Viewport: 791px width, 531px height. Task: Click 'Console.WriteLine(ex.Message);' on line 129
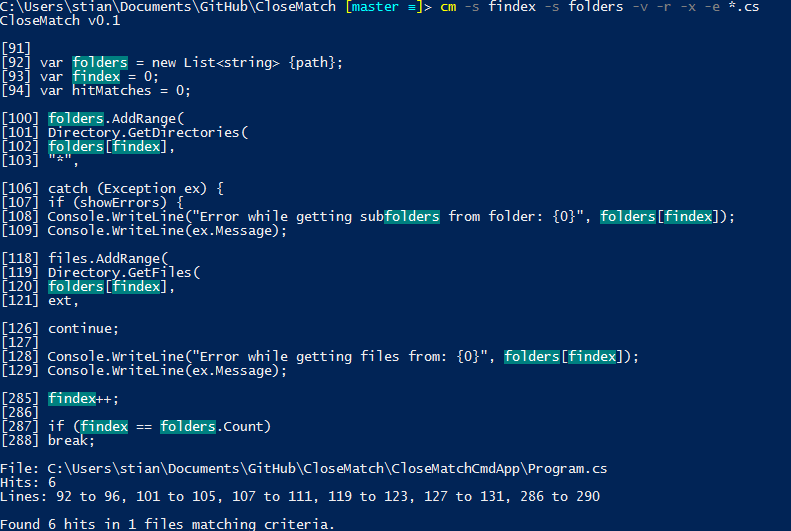(x=167, y=371)
